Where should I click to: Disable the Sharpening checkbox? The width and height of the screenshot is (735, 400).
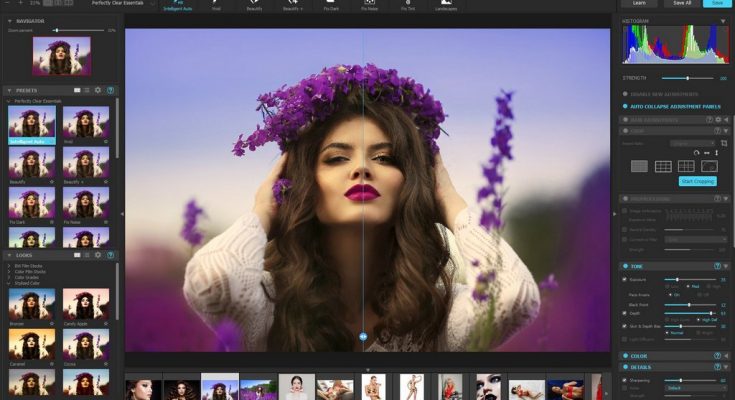(625, 380)
